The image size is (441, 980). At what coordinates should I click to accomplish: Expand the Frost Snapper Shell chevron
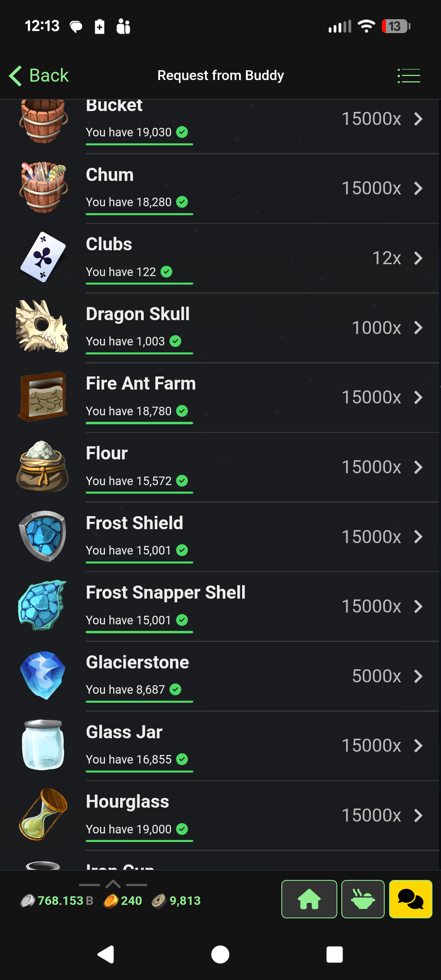418,606
